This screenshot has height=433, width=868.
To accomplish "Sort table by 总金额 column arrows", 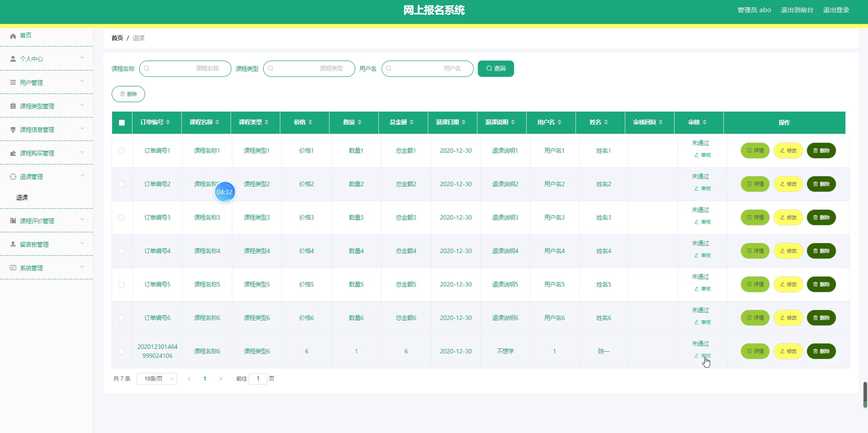I will [412, 122].
